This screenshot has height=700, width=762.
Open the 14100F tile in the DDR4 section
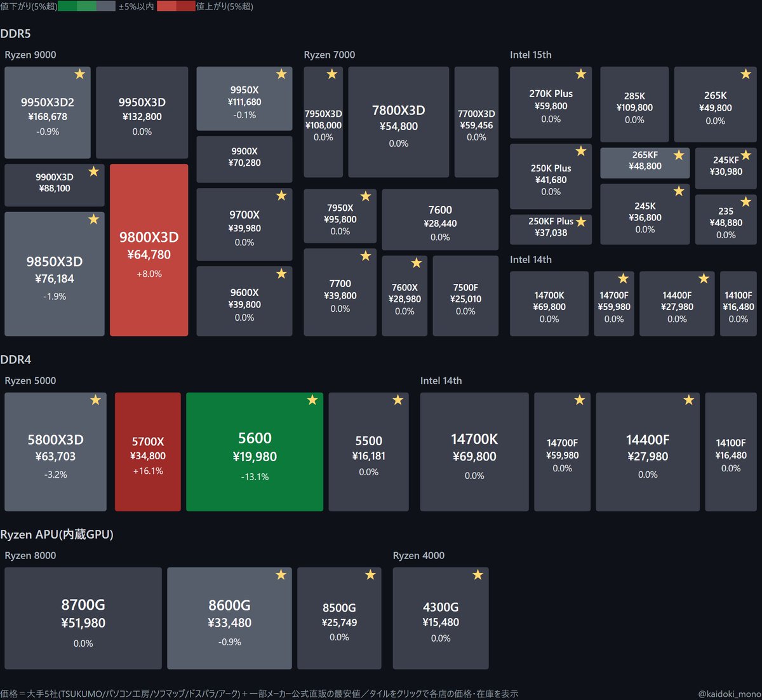point(731,452)
